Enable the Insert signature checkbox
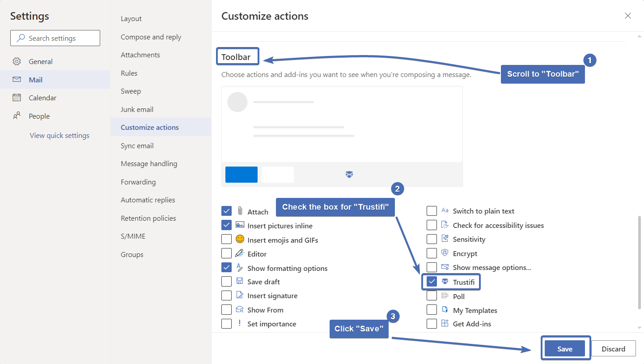This screenshot has height=364, width=644. 227,295
